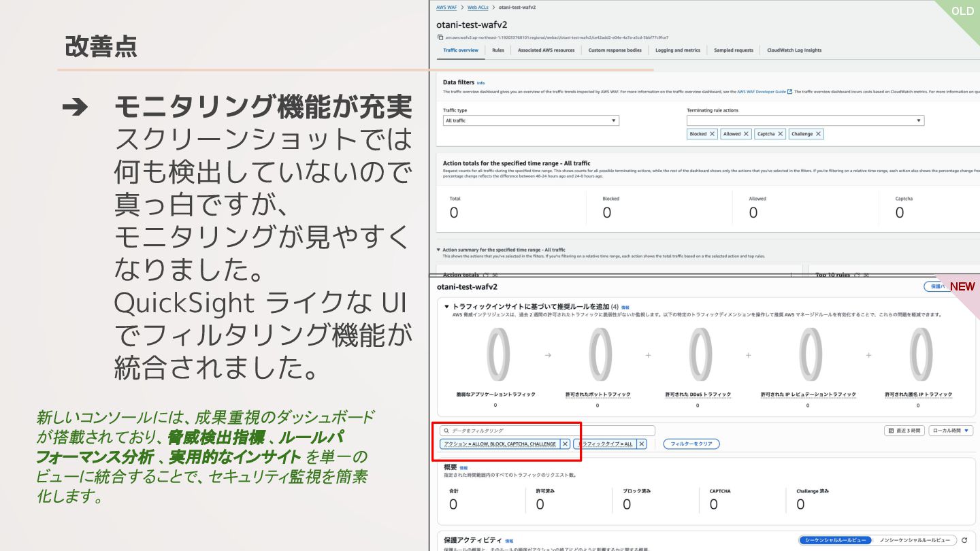Select the シーケンシャルルールビュー toggle option
The height and width of the screenshot is (551, 980).
[835, 540]
